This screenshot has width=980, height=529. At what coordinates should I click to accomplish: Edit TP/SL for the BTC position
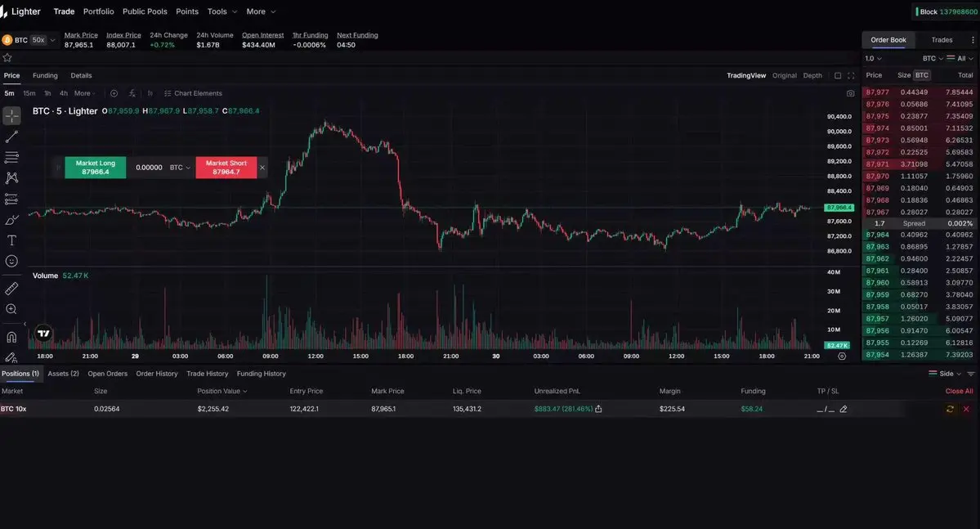click(x=844, y=409)
